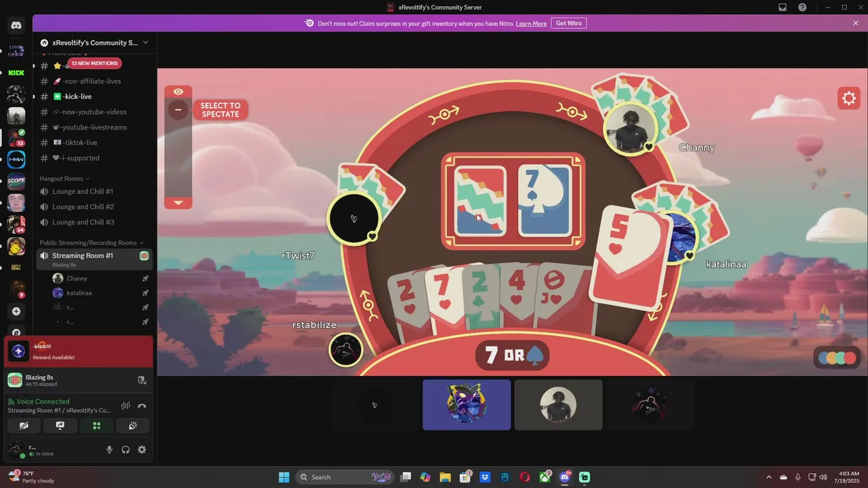Toggle noise suppression icon
Screen dimensions: 868x488
click(x=125, y=406)
